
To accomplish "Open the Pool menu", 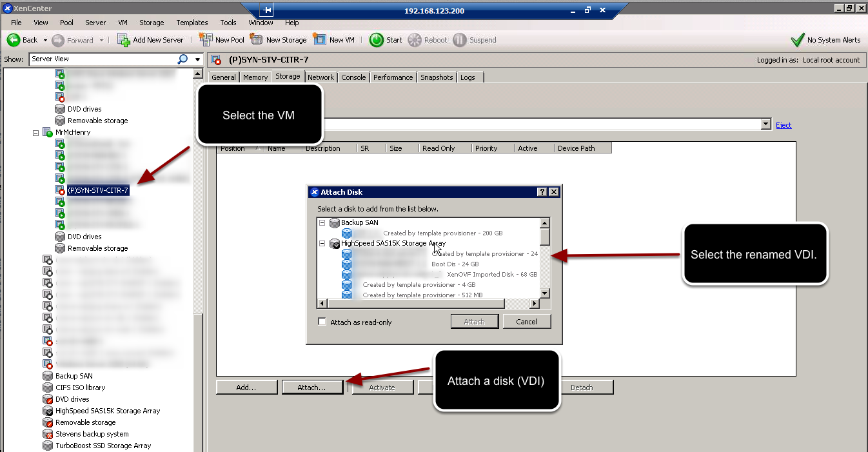I will tap(66, 23).
